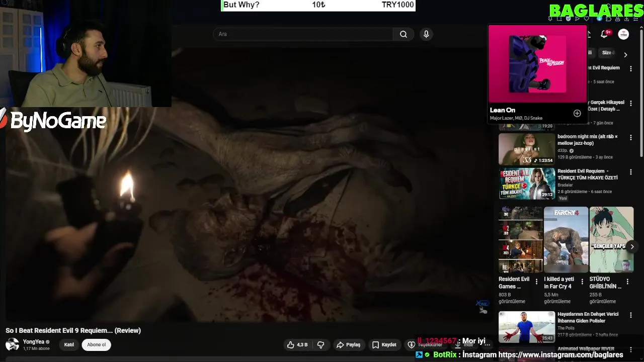644x362 pixels.
Task: Click the Katıl join button
Action: pos(69,345)
